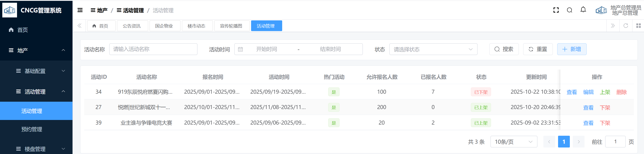Open the header search magnifier icon
Screen dimensions: 644x154
569,10
